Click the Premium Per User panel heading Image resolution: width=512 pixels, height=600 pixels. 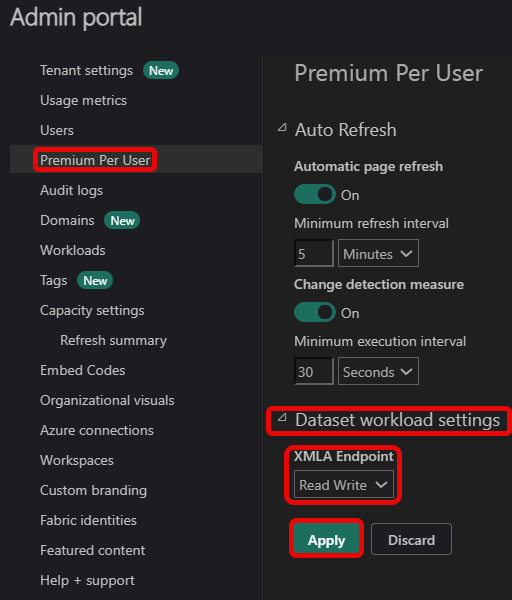pos(389,73)
